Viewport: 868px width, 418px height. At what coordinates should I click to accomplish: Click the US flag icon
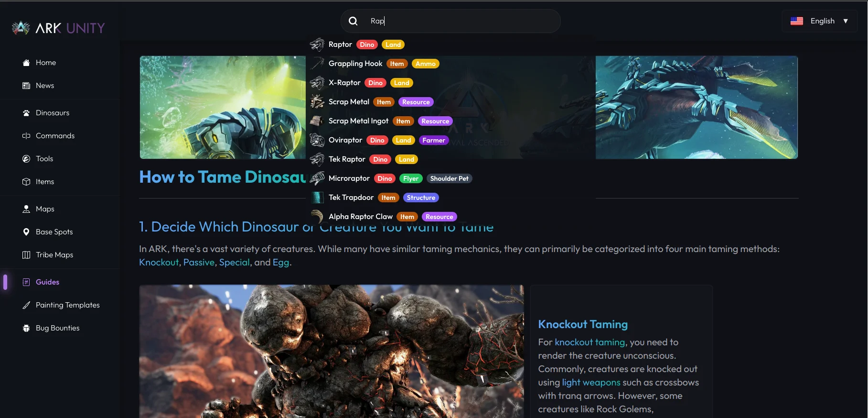point(797,21)
